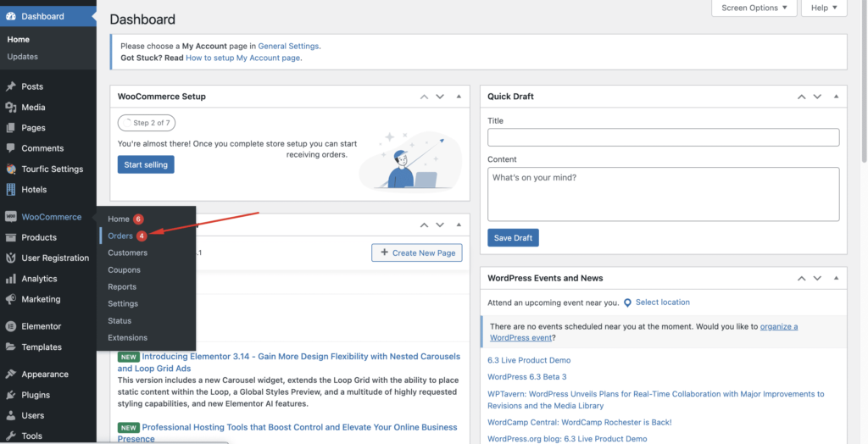Open Orders in WooCommerce submenu
The width and height of the screenshot is (868, 444).
point(120,236)
